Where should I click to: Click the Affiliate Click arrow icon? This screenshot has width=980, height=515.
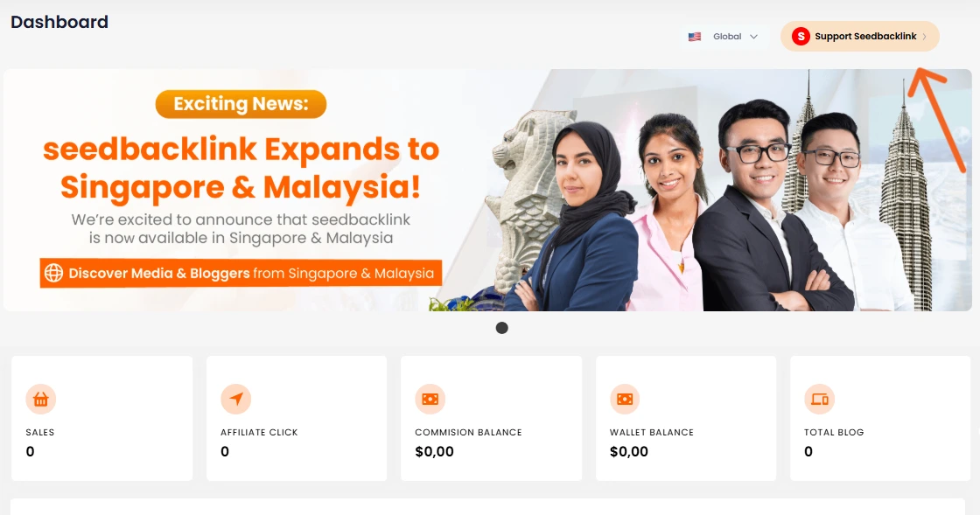(235, 399)
